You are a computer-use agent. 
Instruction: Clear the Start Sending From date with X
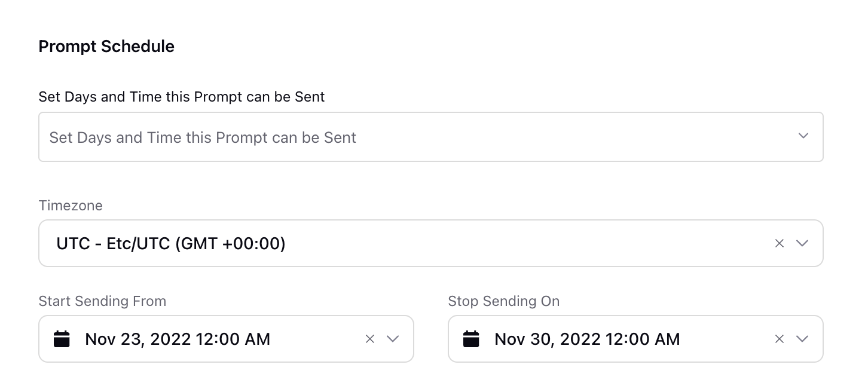click(x=369, y=339)
